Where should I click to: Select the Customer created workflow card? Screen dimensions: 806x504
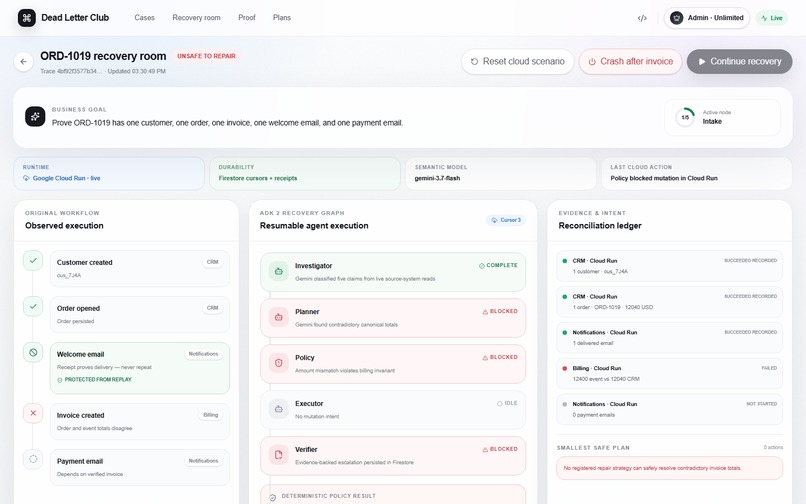[139, 268]
